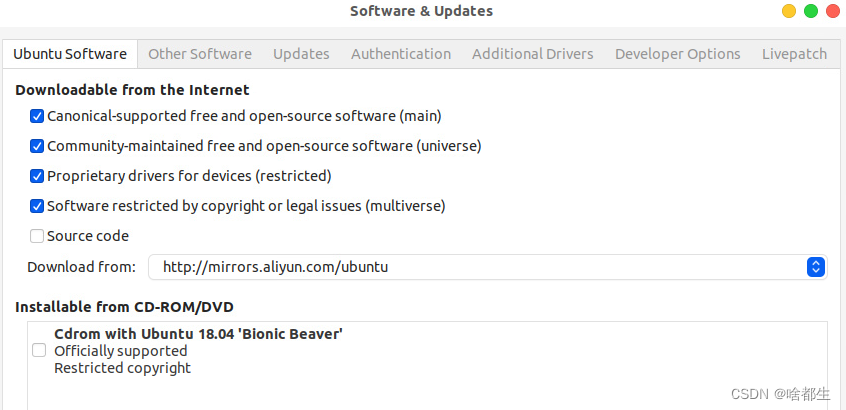This screenshot has width=846, height=410.
Task: Click the yellow minimize window button
Action: [x=789, y=11]
